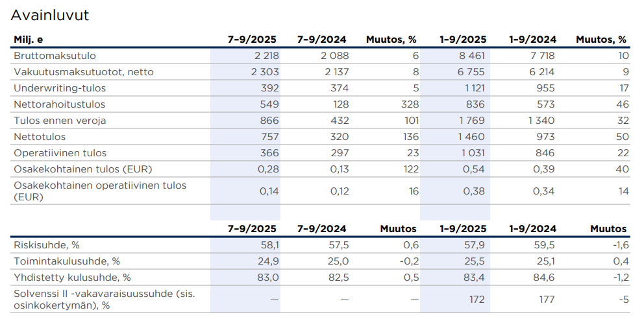This screenshot has height=319, width=644.
Task: Click Osakekohtainen operatiivinen tulos value 0,14
Action: 269,191
